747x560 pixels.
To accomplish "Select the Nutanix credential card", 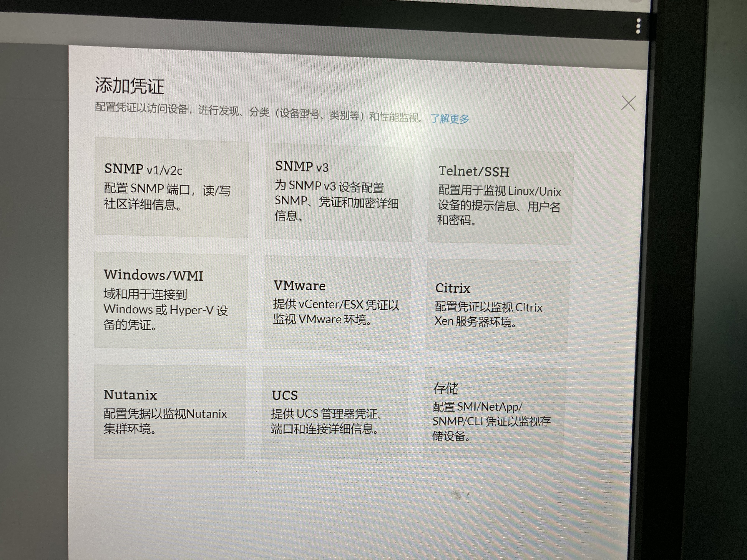I will tap(130, 395).
